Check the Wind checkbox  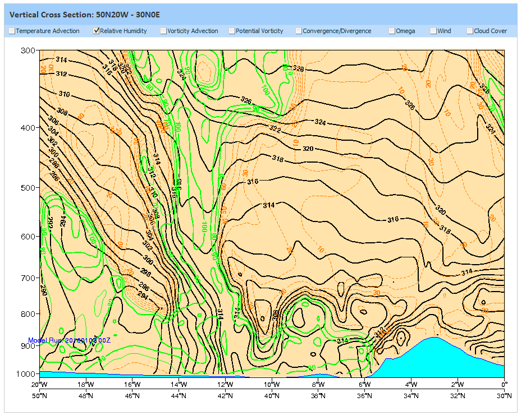(433, 31)
